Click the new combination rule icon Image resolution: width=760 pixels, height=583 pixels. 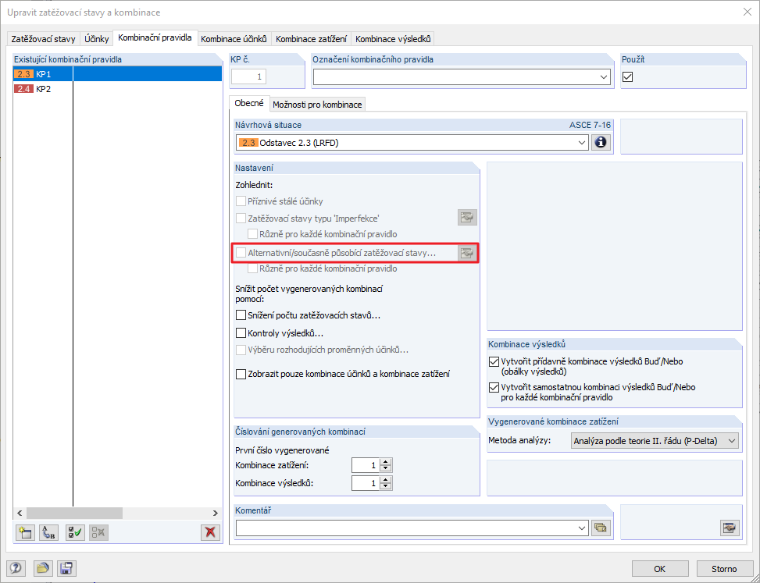pos(25,533)
